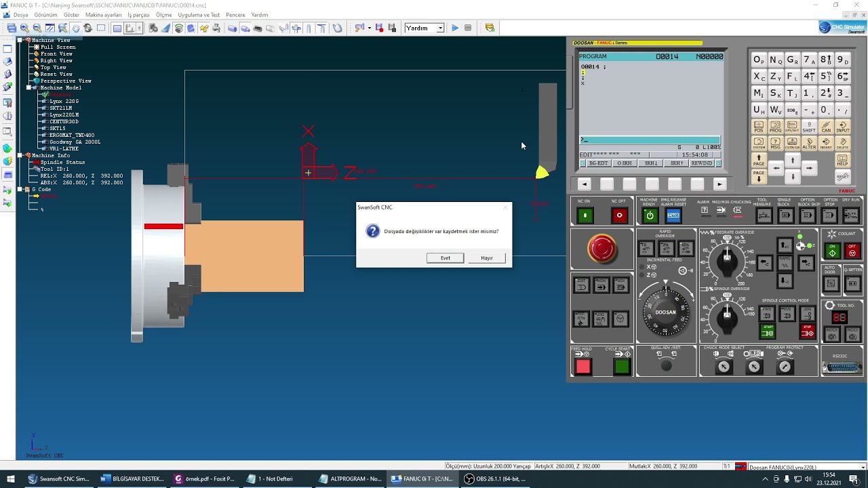
Task: Click the REF RTN mode button
Action: [x=581, y=319]
